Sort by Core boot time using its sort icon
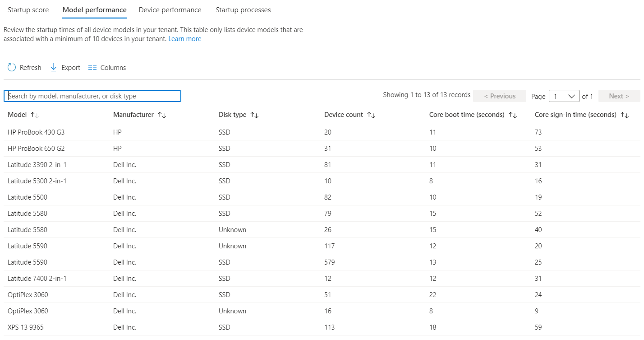Screen dimensions: 644x340 pyautogui.click(x=513, y=115)
